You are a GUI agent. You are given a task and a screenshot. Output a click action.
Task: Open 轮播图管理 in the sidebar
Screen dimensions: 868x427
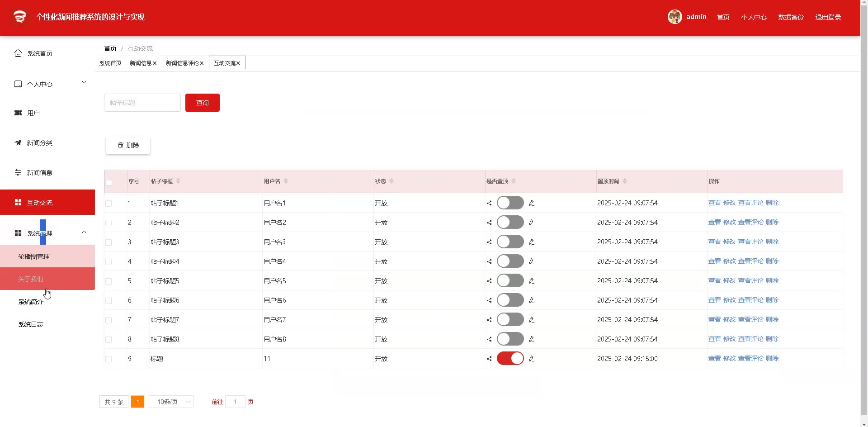click(x=34, y=256)
